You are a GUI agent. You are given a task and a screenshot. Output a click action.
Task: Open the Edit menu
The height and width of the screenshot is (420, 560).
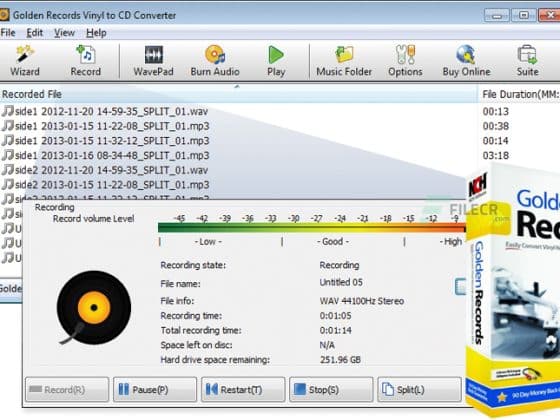click(35, 33)
